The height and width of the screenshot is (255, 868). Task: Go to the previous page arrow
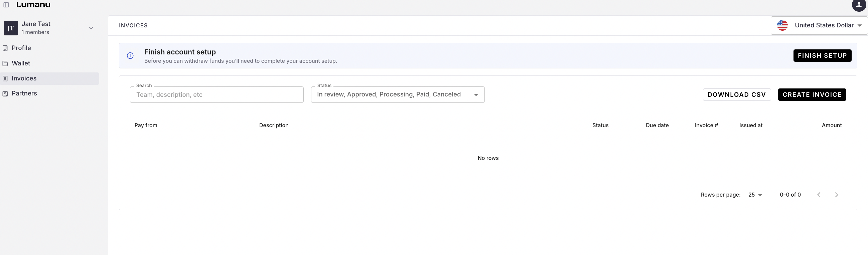coord(819,195)
